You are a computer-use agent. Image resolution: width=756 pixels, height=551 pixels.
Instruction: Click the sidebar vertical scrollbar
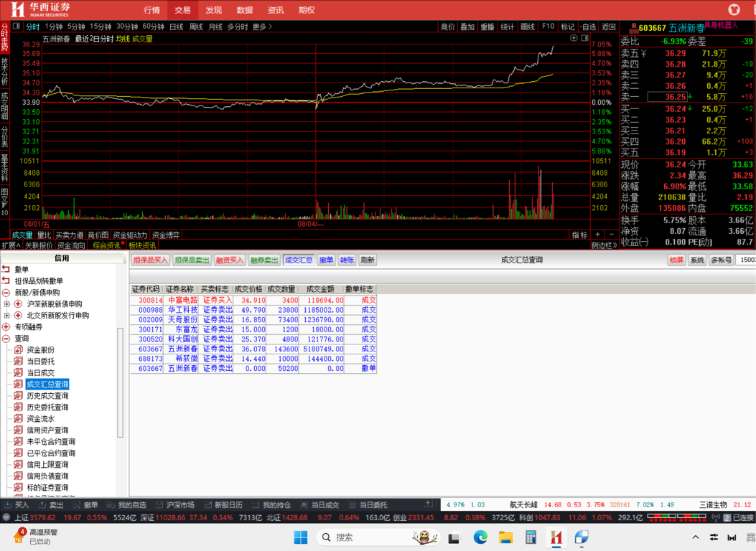pos(120,382)
